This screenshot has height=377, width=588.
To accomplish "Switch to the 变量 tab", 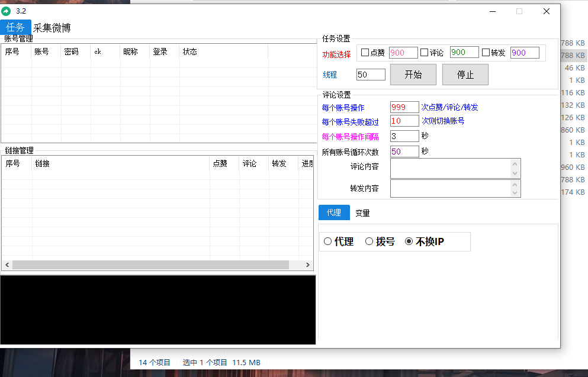I will (x=362, y=213).
